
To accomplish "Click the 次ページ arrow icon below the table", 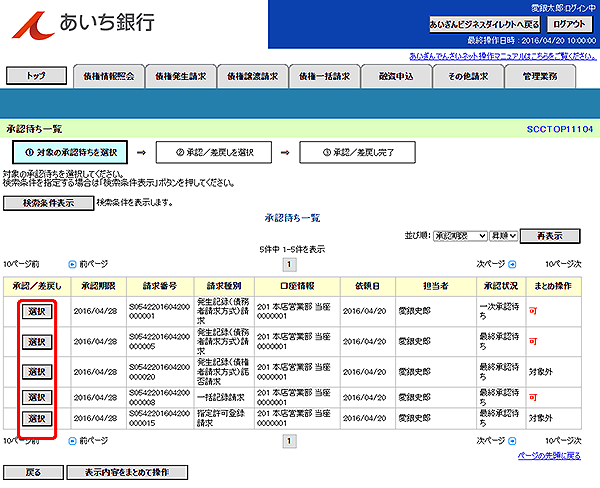I will click(512, 441).
